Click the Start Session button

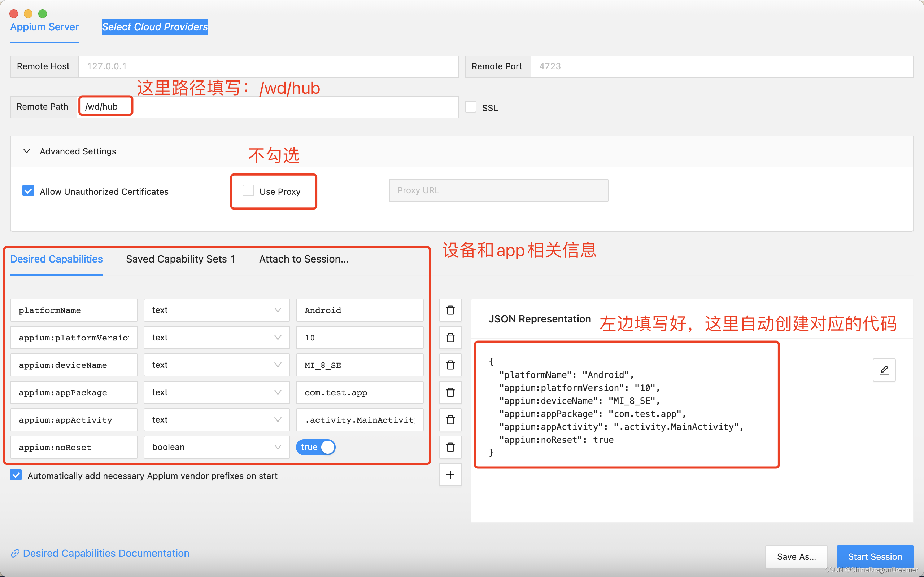(x=875, y=556)
